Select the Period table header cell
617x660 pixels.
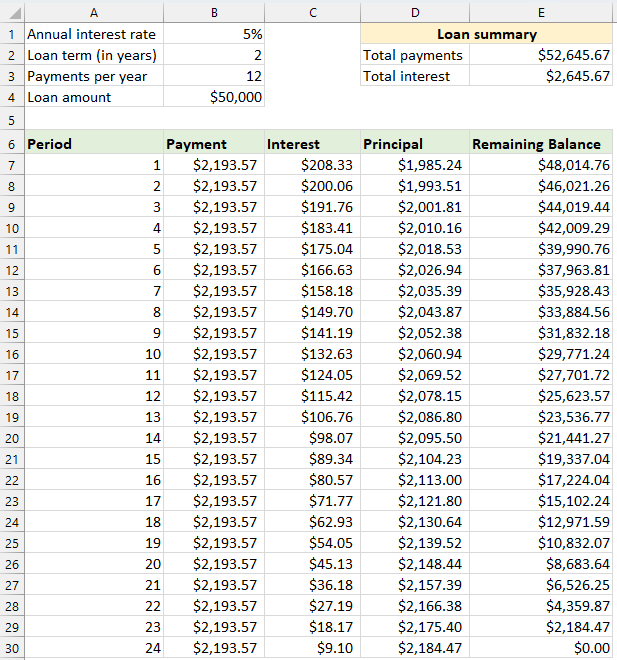pyautogui.click(x=93, y=144)
